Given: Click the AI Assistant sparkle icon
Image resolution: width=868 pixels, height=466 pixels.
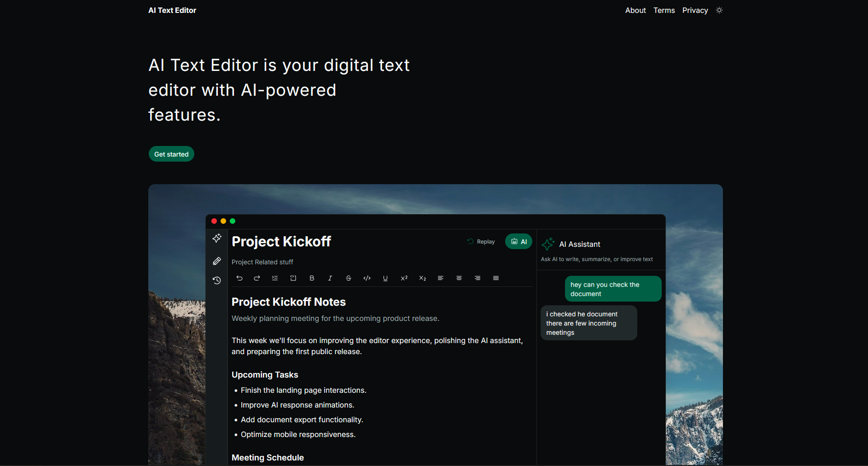Looking at the screenshot, I should pyautogui.click(x=548, y=244).
